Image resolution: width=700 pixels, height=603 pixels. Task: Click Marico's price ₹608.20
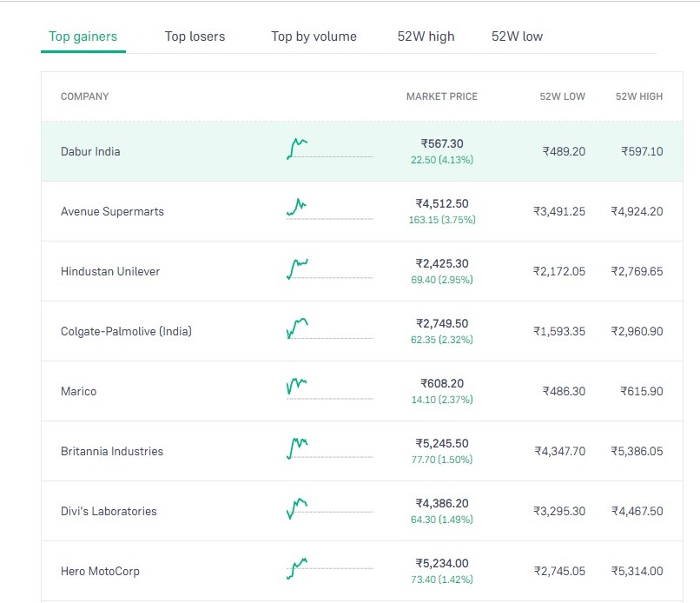pos(442,383)
